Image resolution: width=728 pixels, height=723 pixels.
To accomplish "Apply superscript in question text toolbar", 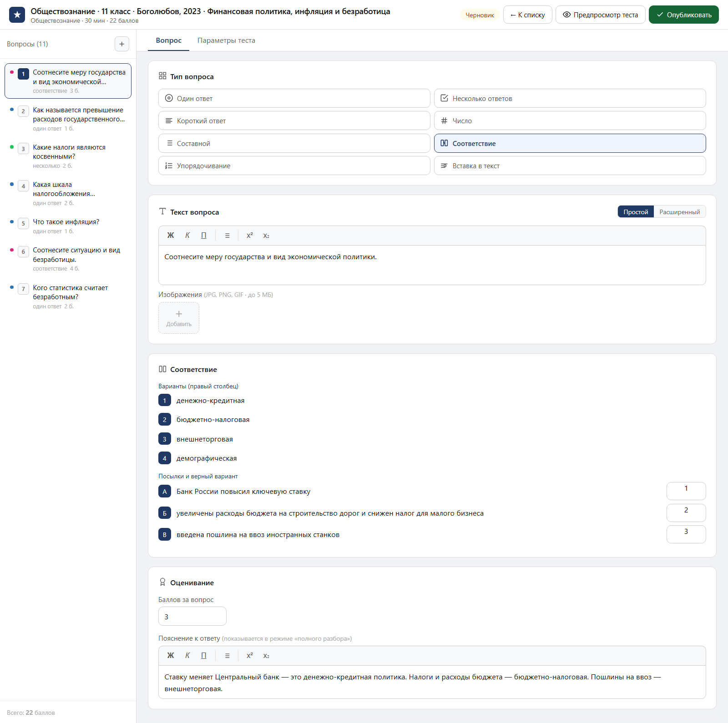I will [250, 236].
